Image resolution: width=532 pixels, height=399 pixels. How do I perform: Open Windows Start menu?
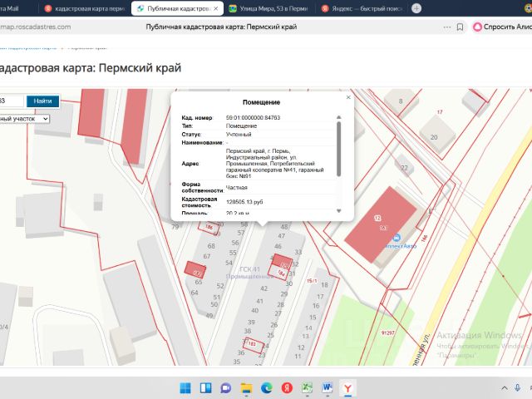coord(185,388)
